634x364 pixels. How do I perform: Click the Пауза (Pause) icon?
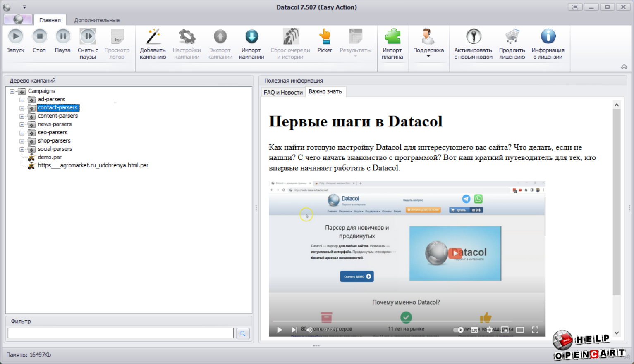pyautogui.click(x=63, y=37)
